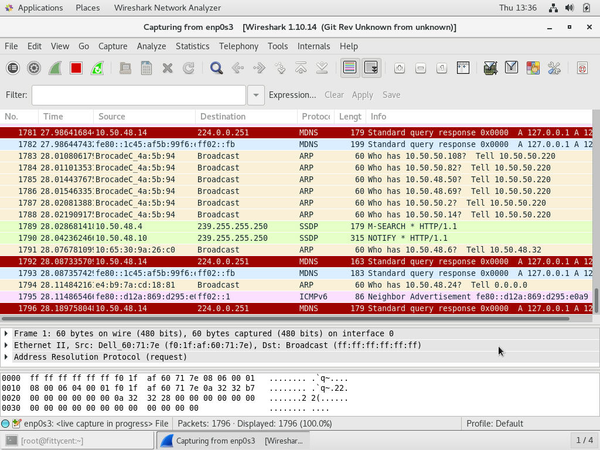Reset zoom to normal size icon
The image size is (600, 450).
[x=441, y=68]
